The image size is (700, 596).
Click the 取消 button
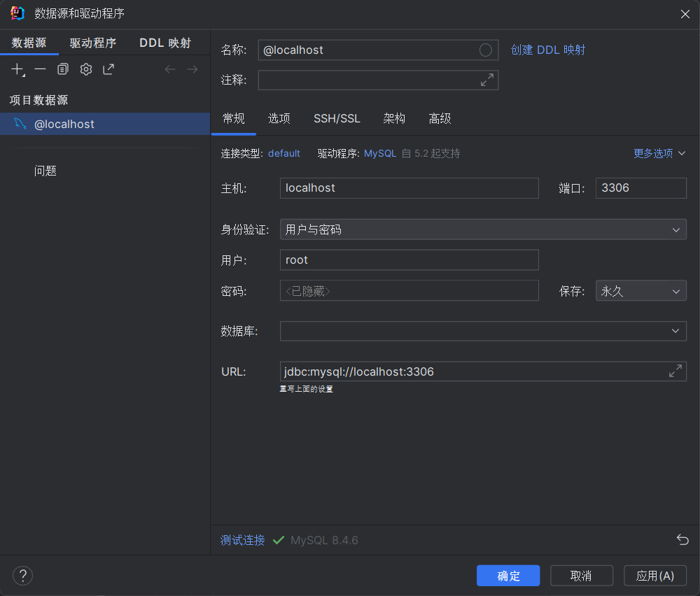(x=581, y=576)
